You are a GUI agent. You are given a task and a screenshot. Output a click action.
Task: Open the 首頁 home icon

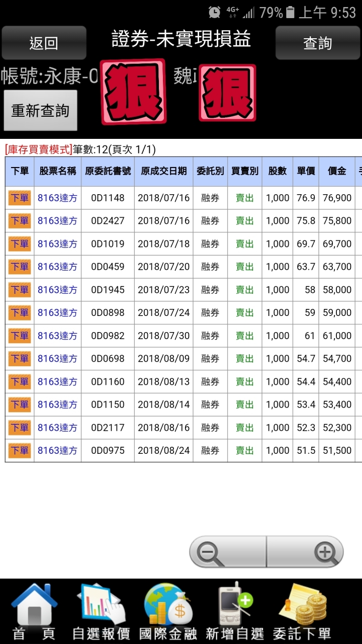coord(34,611)
